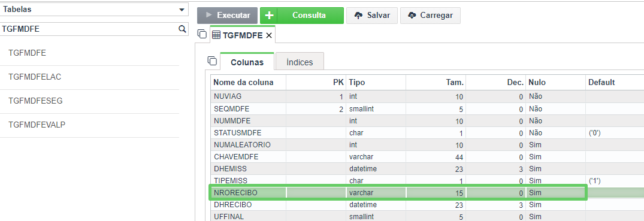Switch to the Índices tab
This screenshot has height=221, width=644.
[x=300, y=62]
